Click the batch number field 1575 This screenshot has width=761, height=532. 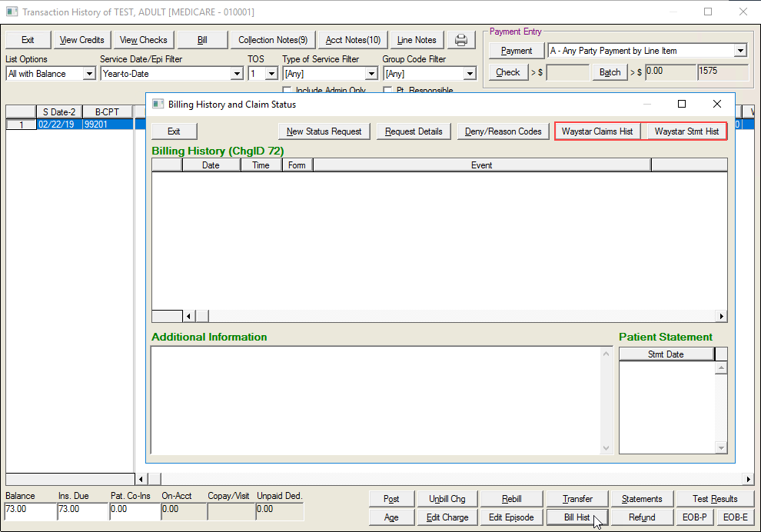pos(723,72)
